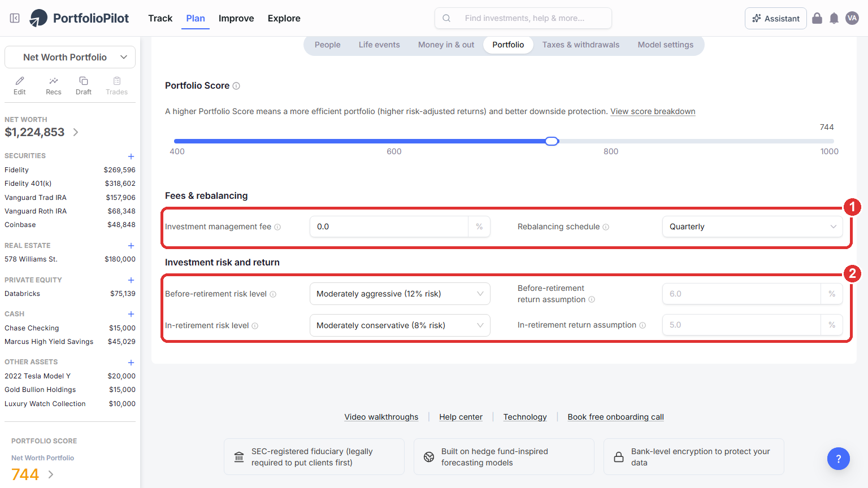Open the Assistant button

[x=776, y=18]
